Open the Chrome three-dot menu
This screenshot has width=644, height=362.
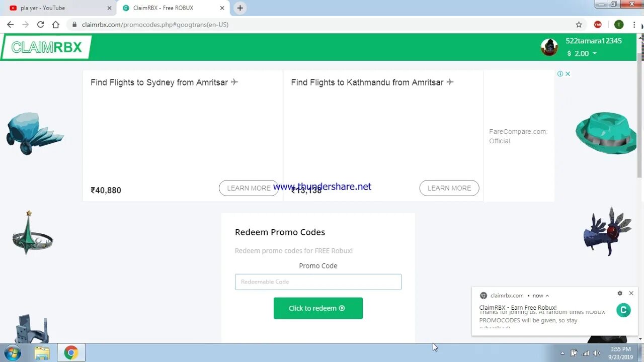(x=634, y=24)
